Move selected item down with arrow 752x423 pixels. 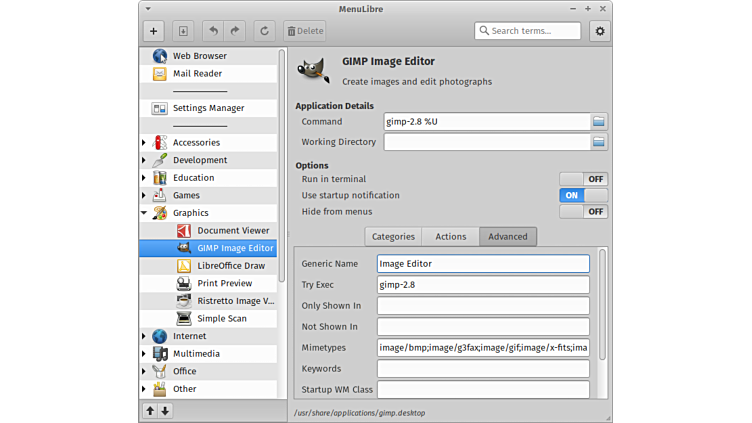coord(165,410)
